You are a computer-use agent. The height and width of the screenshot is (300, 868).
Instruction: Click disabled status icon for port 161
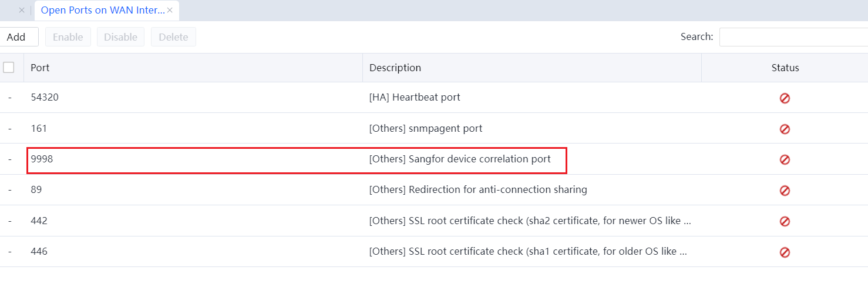[x=785, y=129]
